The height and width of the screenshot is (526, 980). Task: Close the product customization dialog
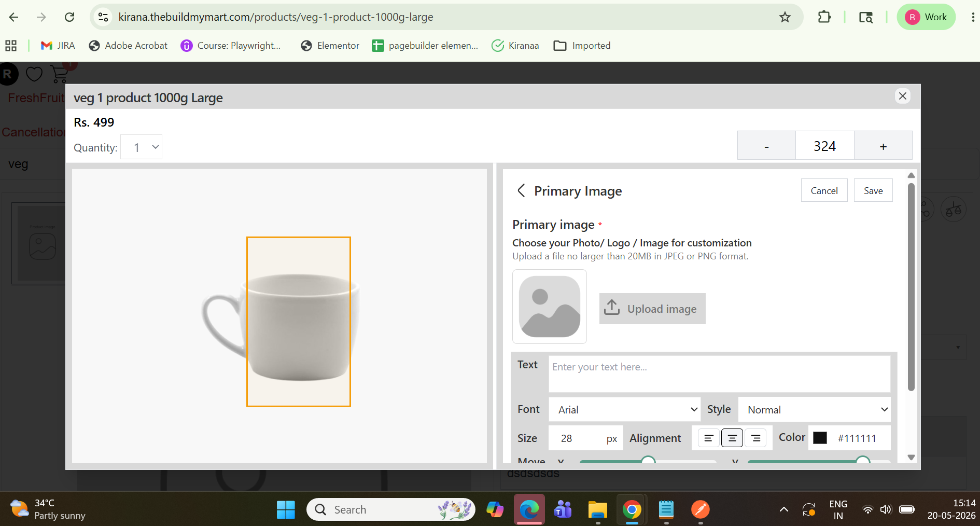tap(903, 96)
